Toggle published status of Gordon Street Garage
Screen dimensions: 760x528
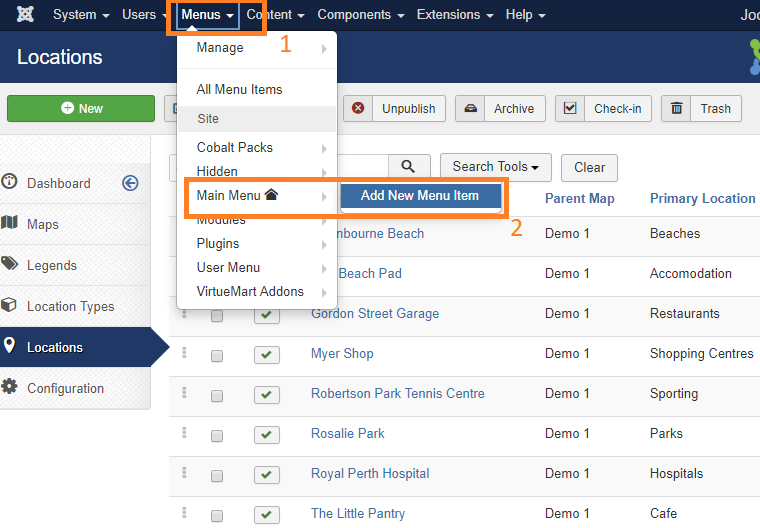pos(267,316)
